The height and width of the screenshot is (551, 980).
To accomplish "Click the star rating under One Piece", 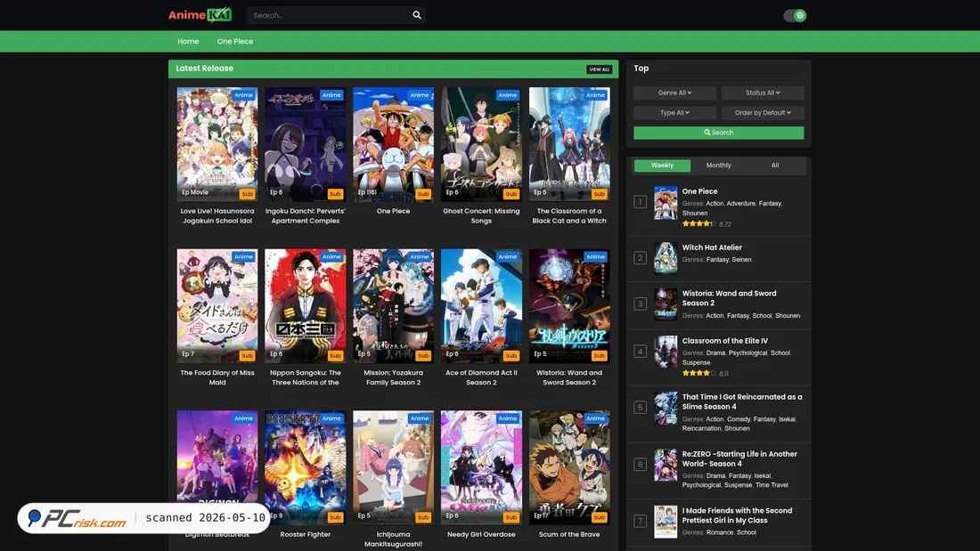I will (x=698, y=223).
